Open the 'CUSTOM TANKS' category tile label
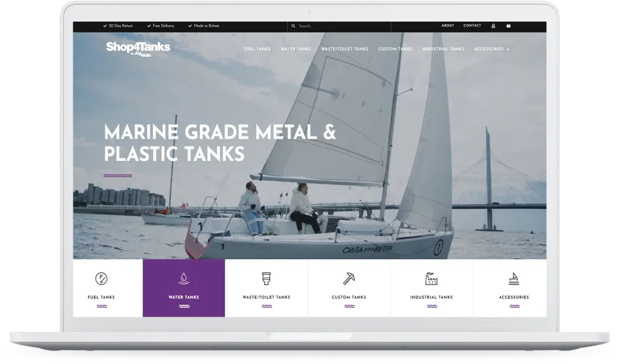This screenshot has height=364, width=617. 349,297
